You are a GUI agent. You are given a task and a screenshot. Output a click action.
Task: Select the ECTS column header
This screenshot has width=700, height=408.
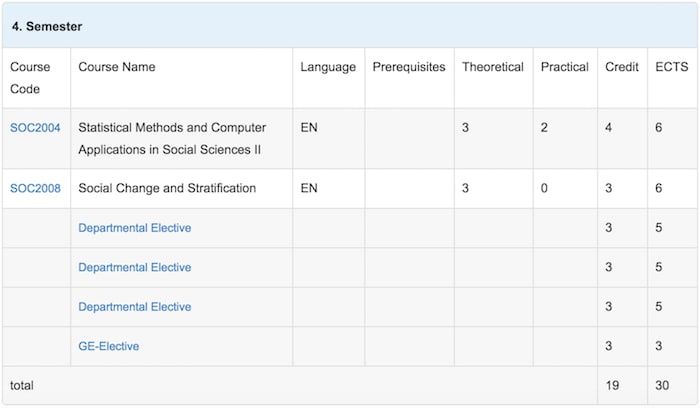click(672, 67)
